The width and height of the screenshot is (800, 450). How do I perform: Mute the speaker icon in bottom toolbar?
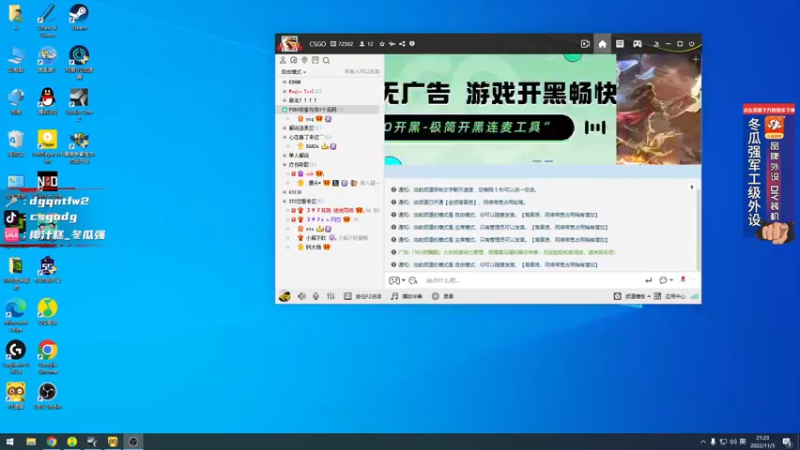click(x=302, y=296)
